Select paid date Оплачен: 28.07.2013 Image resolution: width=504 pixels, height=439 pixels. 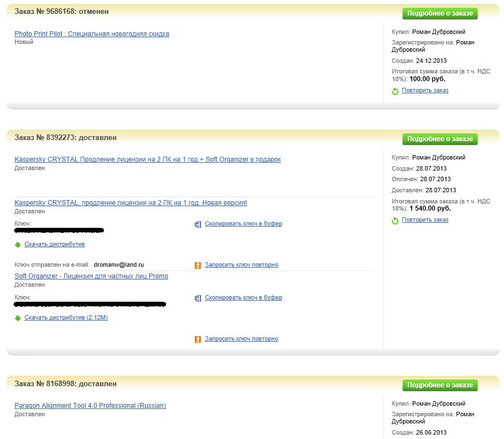tap(421, 179)
